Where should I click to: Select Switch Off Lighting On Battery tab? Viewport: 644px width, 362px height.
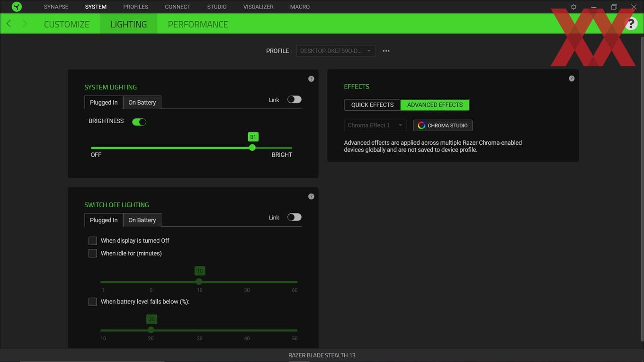pos(142,220)
